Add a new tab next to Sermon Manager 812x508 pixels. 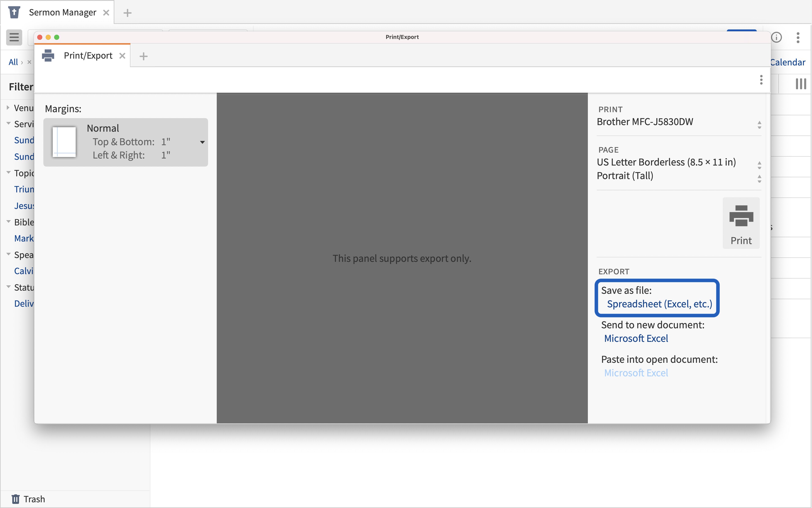point(128,13)
